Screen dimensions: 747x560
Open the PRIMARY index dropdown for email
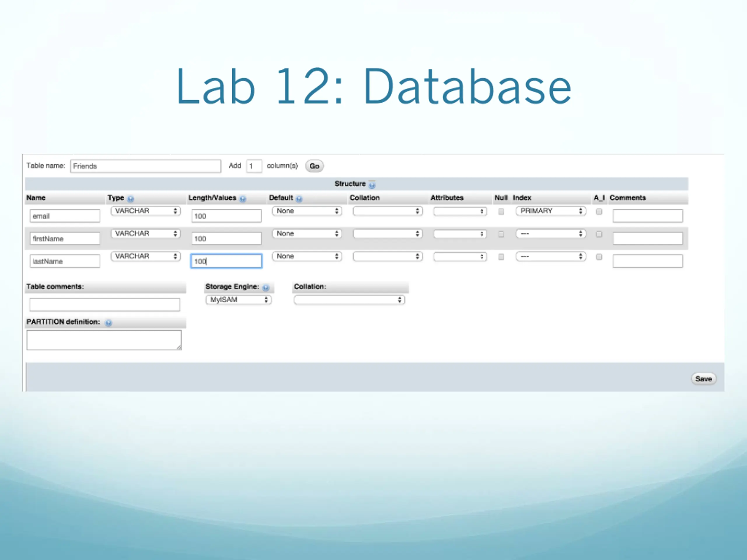pyautogui.click(x=551, y=211)
